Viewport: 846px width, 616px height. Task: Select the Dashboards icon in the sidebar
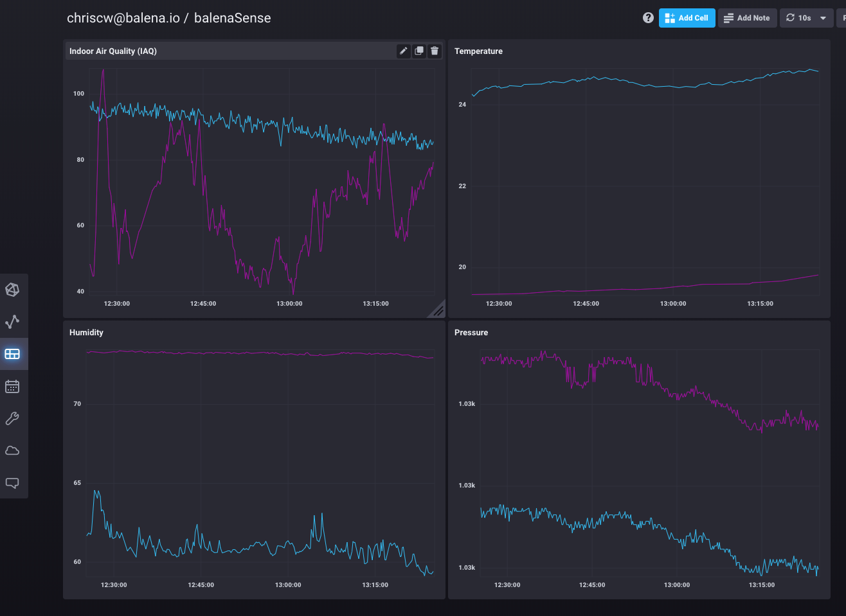12,354
